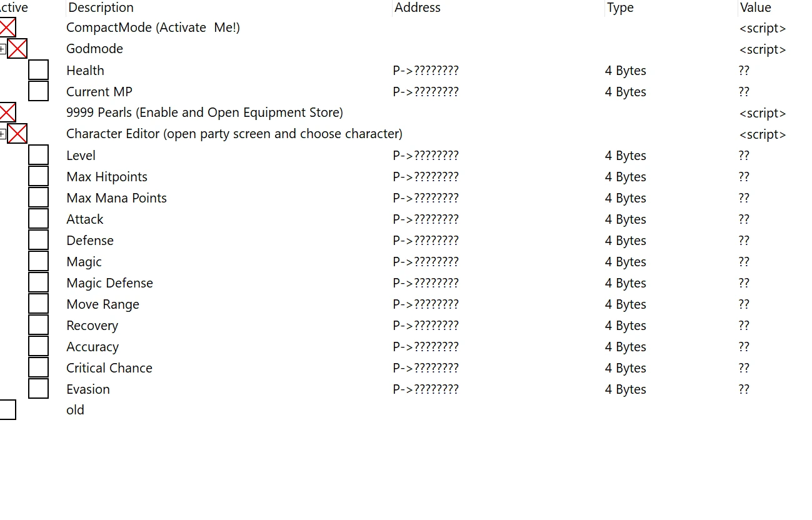
Task: Select the 9999 Pearls description row
Action: coord(204,112)
